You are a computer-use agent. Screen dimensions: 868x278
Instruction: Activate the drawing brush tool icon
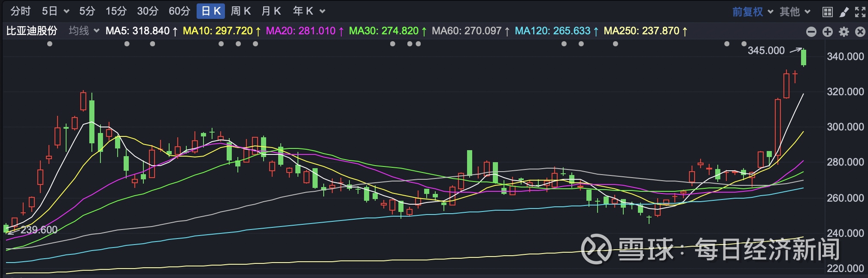pyautogui.click(x=844, y=12)
